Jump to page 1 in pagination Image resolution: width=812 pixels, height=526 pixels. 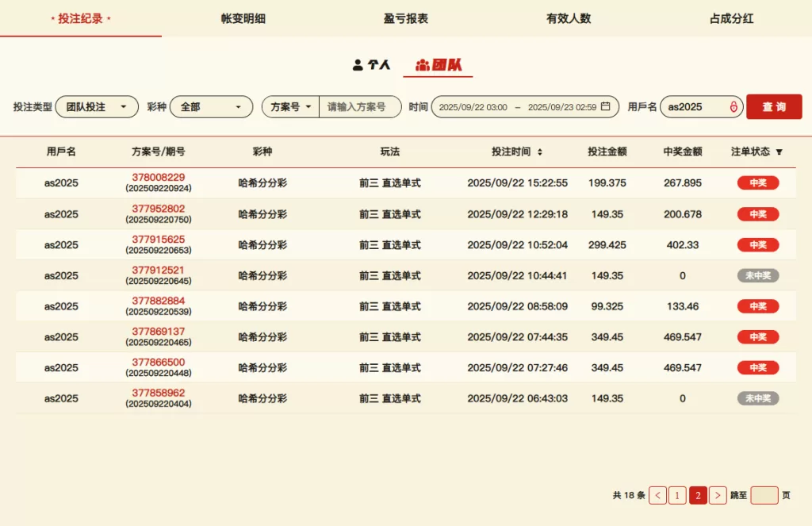click(677, 495)
